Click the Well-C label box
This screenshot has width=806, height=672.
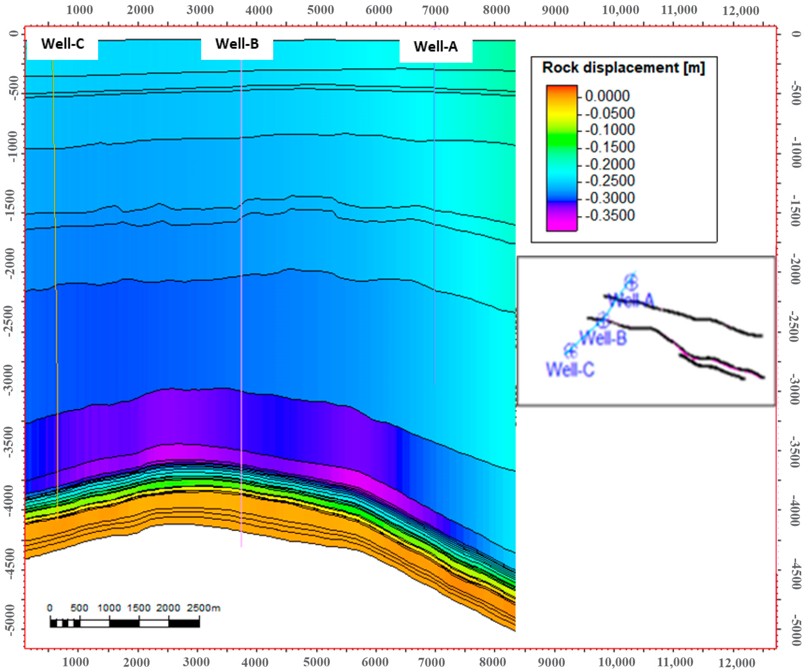62,45
